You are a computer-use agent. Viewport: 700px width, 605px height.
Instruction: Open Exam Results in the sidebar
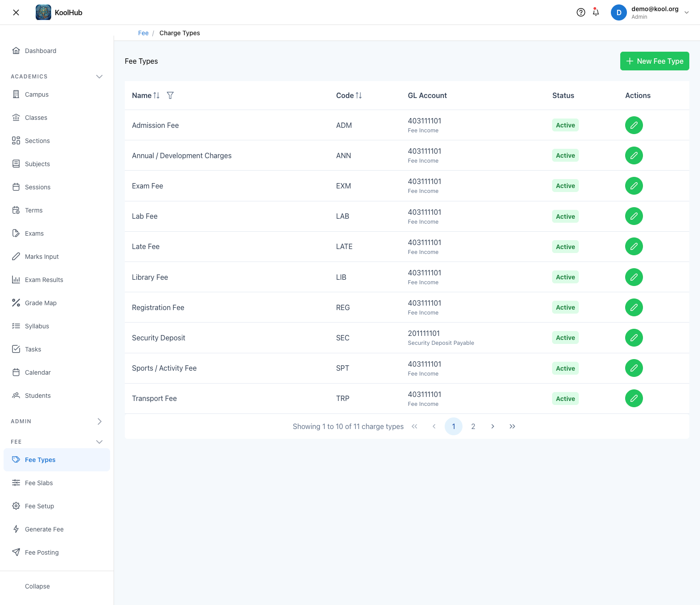[57, 280]
